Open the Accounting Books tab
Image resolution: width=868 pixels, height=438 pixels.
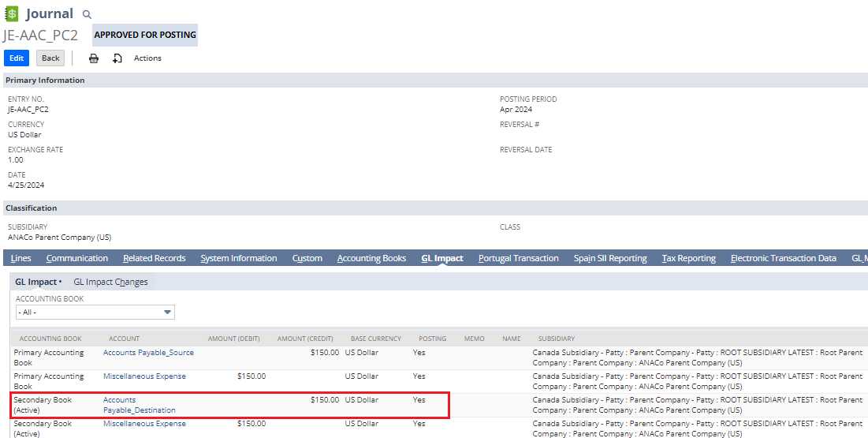pyautogui.click(x=371, y=258)
